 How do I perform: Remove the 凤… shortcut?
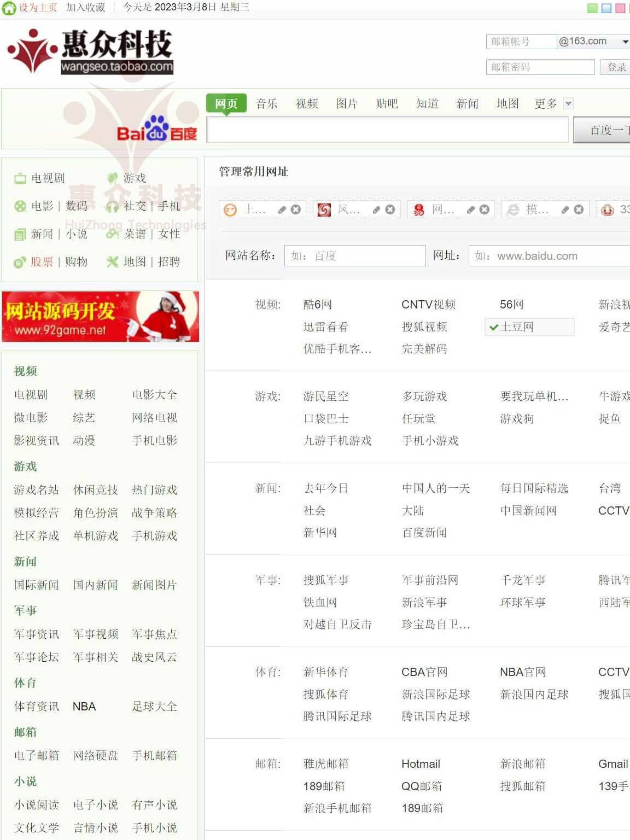click(390, 210)
